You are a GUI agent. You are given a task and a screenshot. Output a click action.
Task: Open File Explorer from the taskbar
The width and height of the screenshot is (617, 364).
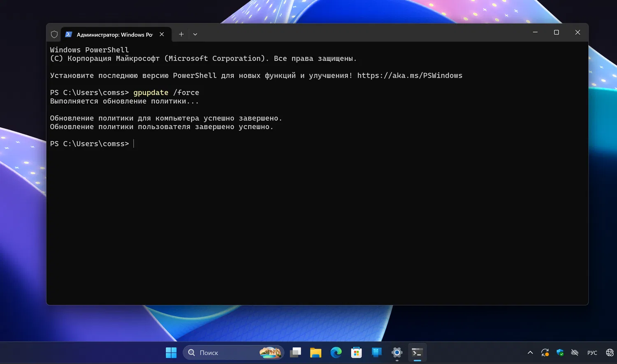315,352
